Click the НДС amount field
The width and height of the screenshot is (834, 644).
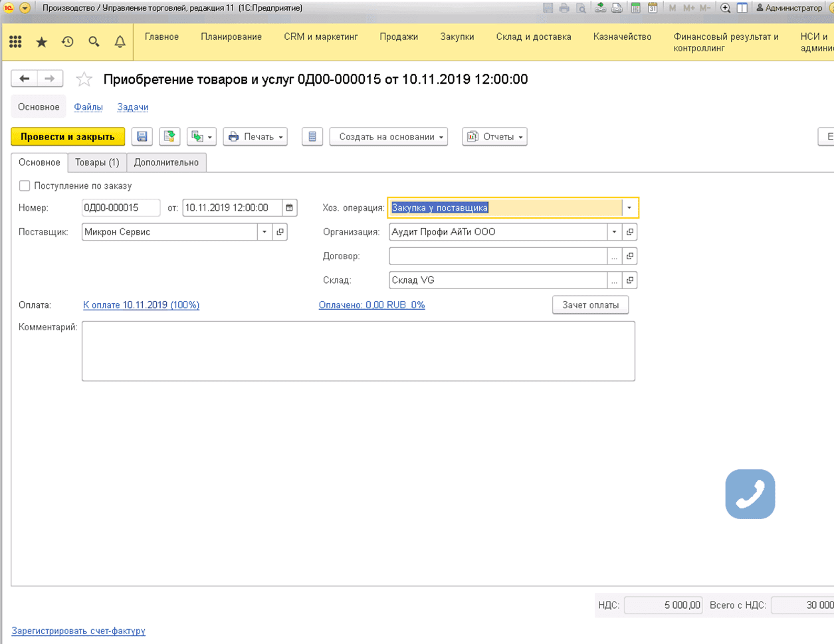coord(663,605)
